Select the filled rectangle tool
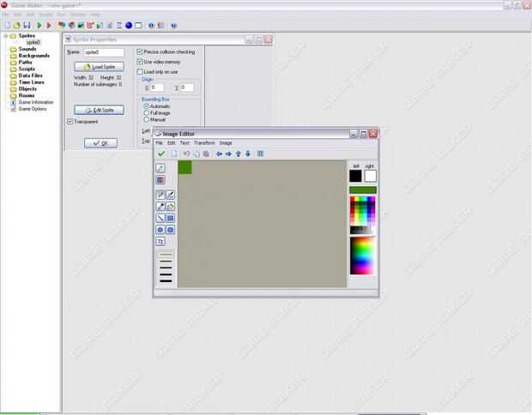Viewport: 532px width, 415px height. coord(170,218)
